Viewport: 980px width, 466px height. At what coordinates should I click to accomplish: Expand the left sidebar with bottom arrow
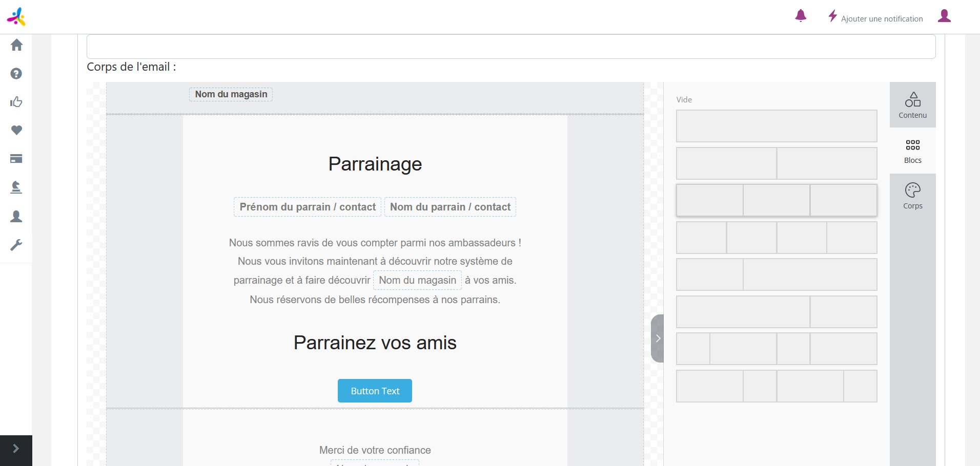(x=16, y=449)
